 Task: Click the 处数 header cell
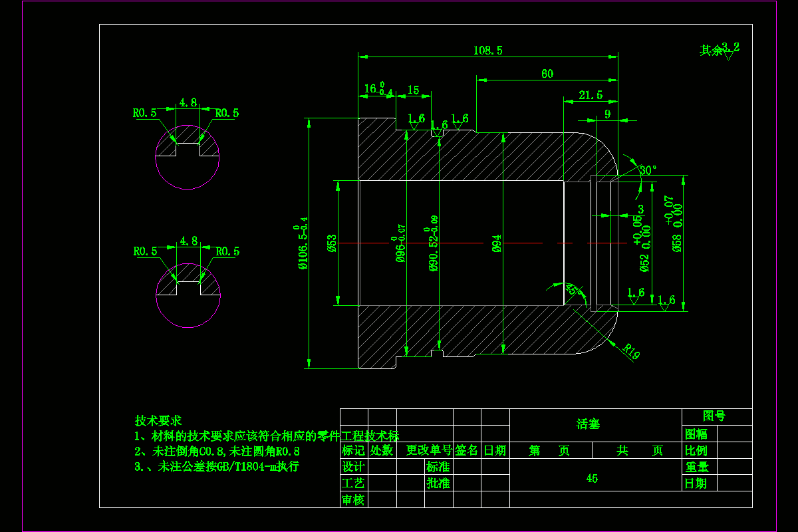click(x=382, y=450)
